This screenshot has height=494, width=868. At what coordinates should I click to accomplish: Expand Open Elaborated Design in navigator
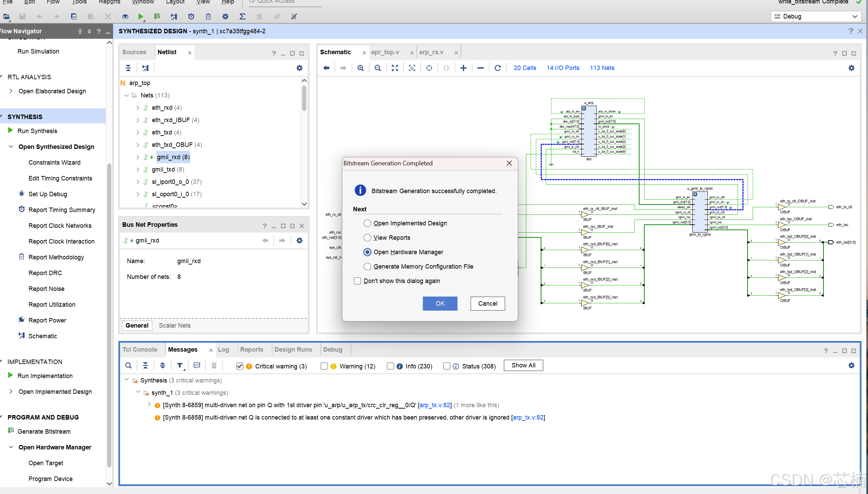pyautogui.click(x=11, y=91)
